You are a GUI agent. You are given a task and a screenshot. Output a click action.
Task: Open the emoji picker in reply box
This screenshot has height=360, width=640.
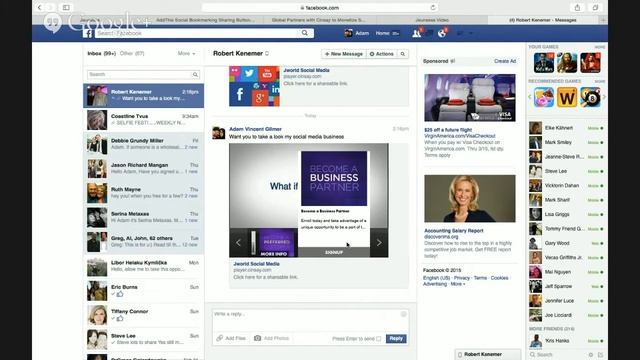pyautogui.click(x=403, y=314)
